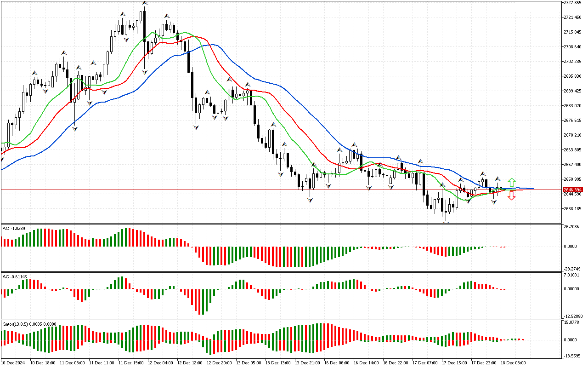Image resolution: width=588 pixels, height=368 pixels.
Task: Select the AC -0.61145 indicator label
Action: click(x=15, y=277)
